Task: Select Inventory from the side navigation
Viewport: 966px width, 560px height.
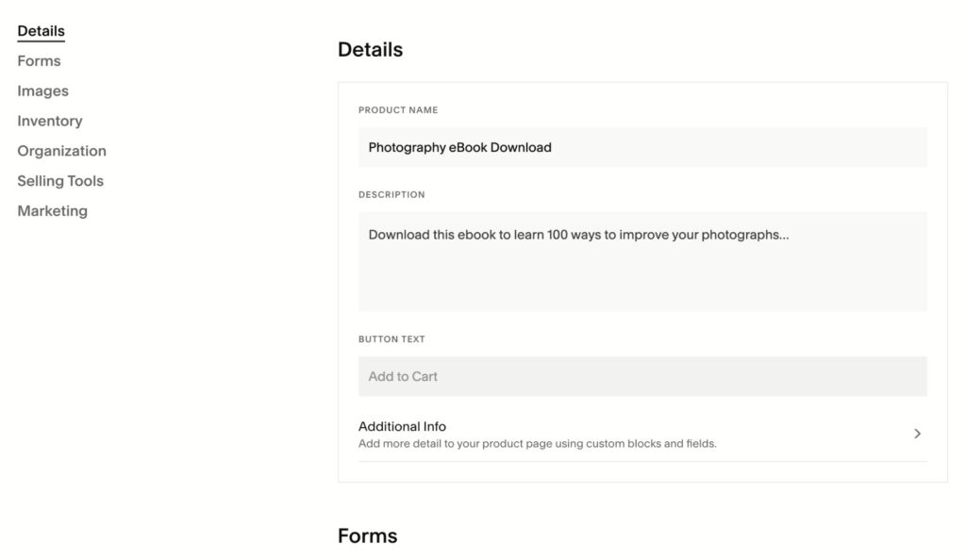Action: [49, 122]
